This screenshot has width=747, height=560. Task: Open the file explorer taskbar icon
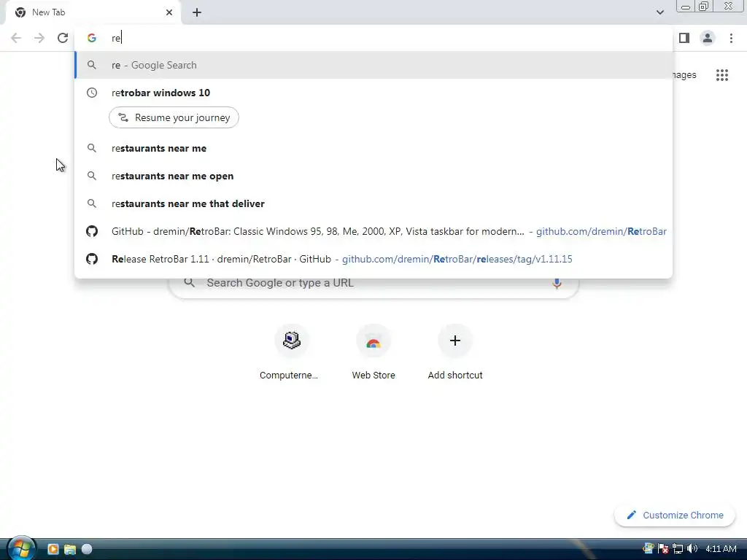[x=70, y=549]
